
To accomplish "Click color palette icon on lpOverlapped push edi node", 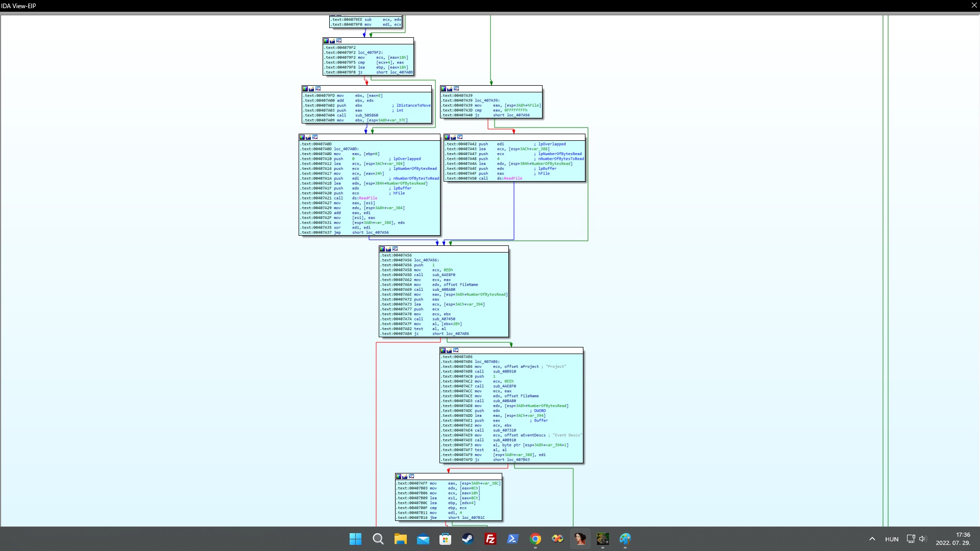I will pos(447,137).
